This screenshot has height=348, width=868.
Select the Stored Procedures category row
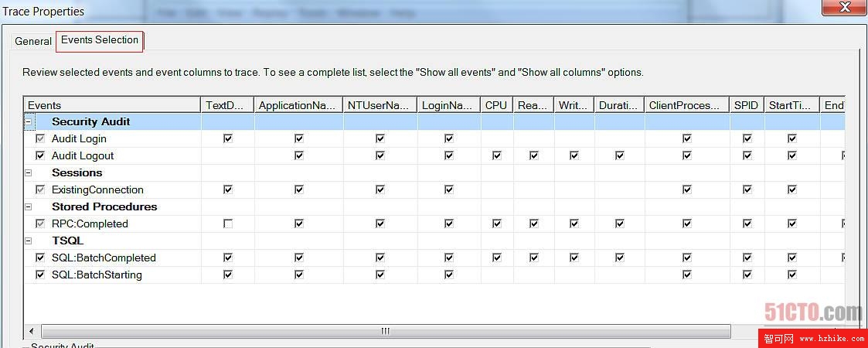[434, 206]
